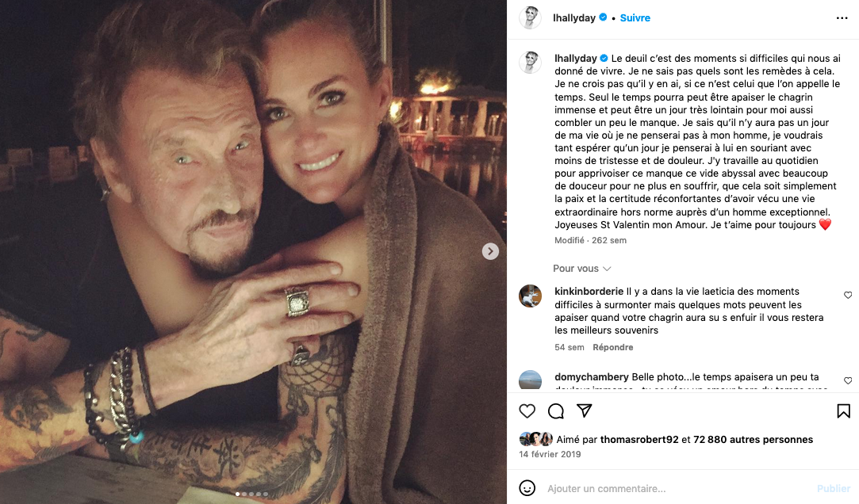This screenshot has height=504, width=859.
Task: Expand the "Pour vous" comment sort dropdown
Action: 582,269
